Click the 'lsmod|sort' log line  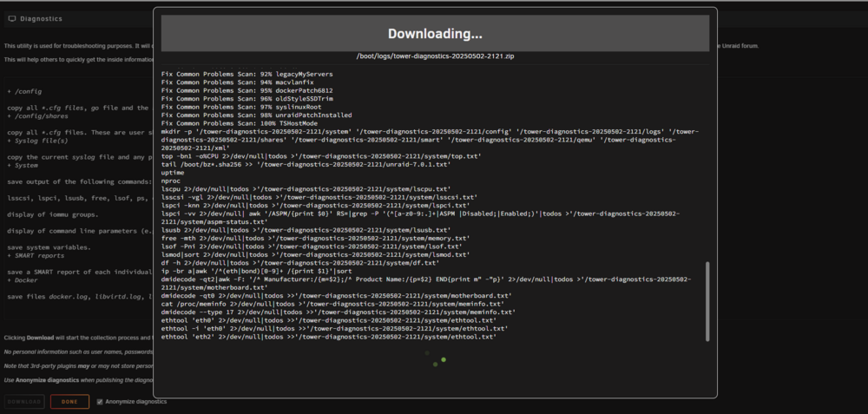click(316, 254)
